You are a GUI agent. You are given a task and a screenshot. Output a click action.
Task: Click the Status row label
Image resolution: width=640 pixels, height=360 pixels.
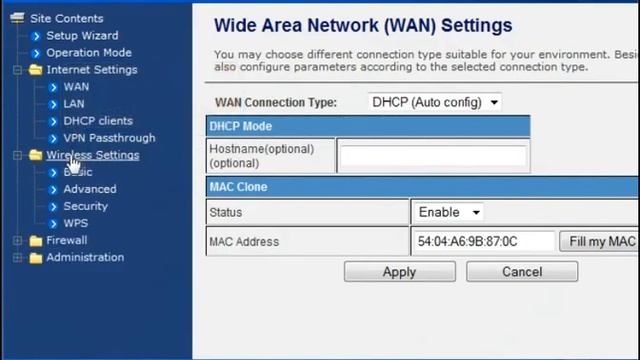point(226,213)
